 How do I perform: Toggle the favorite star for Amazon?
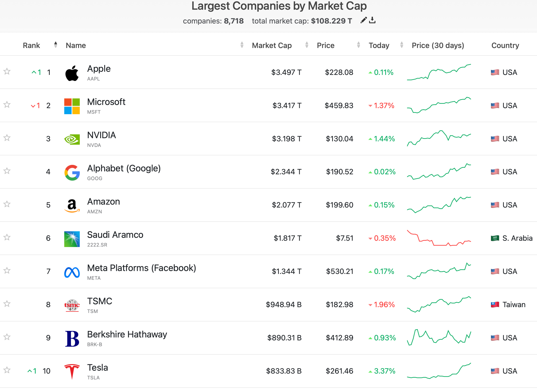[x=7, y=204]
